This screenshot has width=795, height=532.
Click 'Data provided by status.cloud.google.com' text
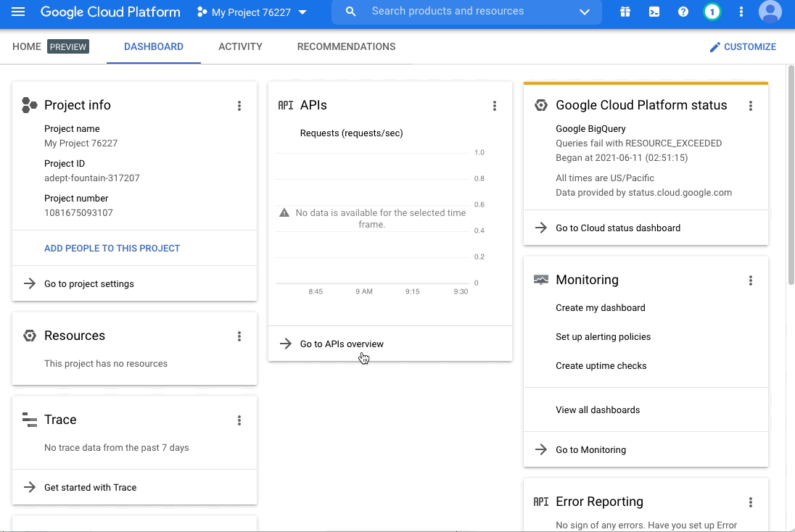644,193
